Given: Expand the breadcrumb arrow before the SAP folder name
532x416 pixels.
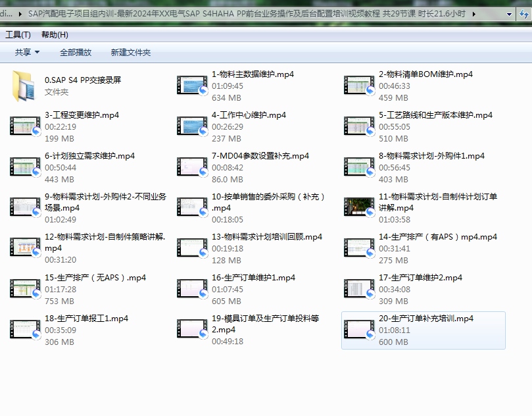Looking at the screenshot, I should tap(20, 13).
